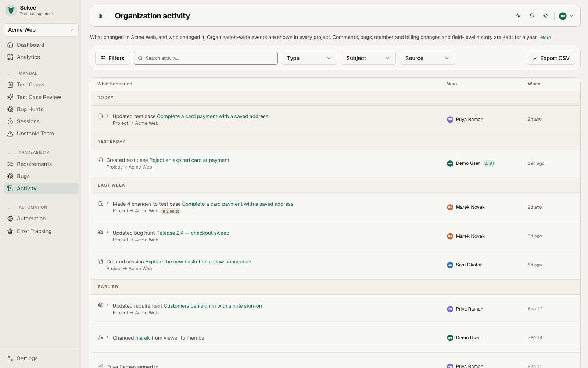Click the Bug Hunts bug icon
588x368 pixels.
(x=10, y=109)
